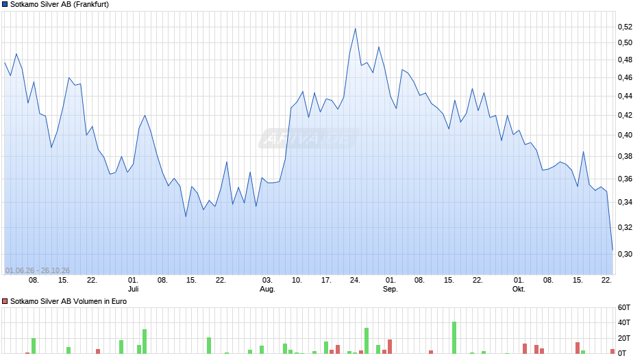Click the 0,52 price axis label
The image size is (644, 360).
(x=625, y=27)
